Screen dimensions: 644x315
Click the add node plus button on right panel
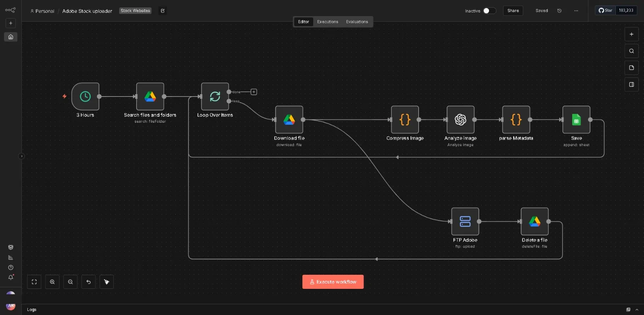coord(632,34)
